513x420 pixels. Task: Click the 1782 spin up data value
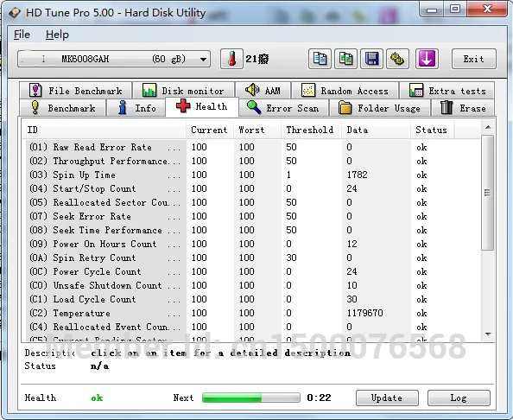358,175
